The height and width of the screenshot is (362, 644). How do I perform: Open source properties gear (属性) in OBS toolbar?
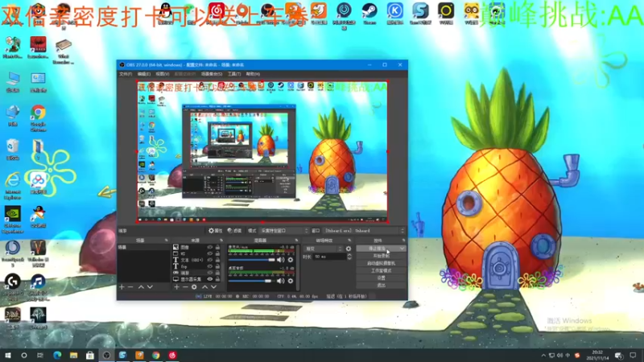(216, 231)
